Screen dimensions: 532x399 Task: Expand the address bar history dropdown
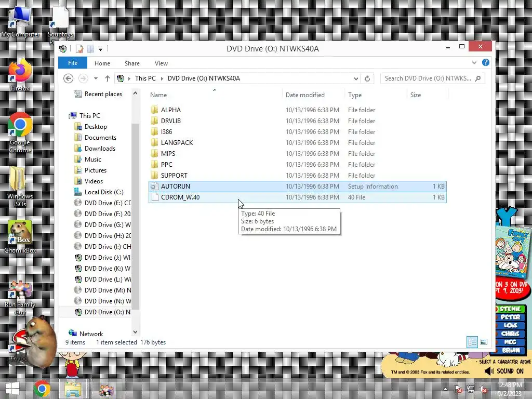click(356, 79)
